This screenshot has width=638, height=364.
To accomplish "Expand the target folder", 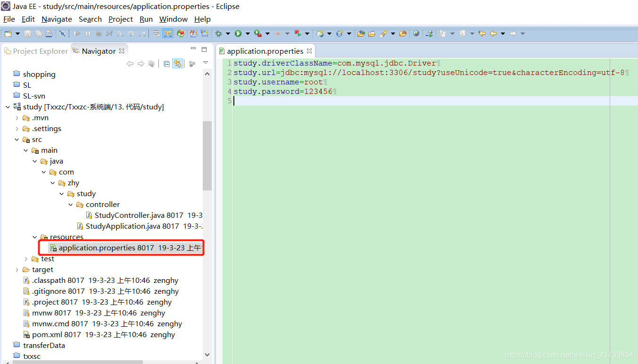I will pyautogui.click(x=17, y=270).
